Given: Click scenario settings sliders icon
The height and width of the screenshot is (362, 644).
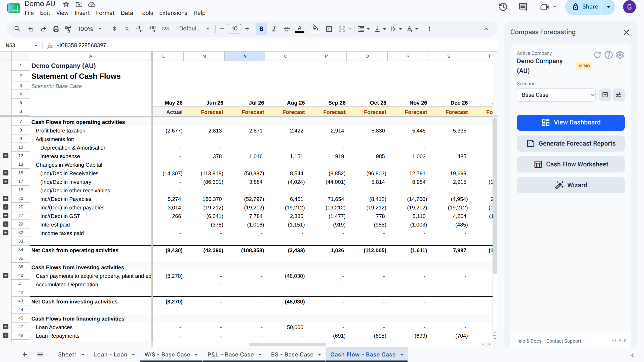Looking at the screenshot, I should [619, 95].
